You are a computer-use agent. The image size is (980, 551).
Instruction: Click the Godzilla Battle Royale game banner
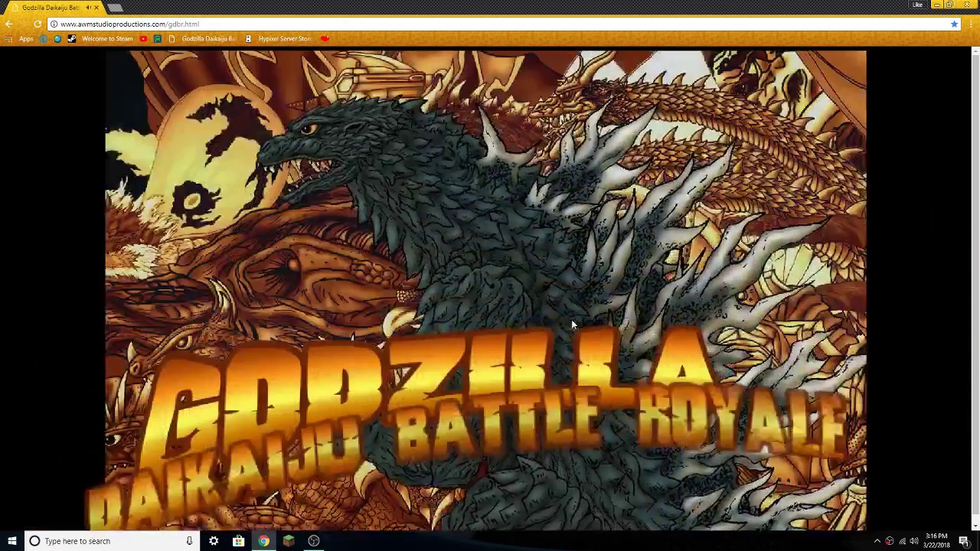pos(485,291)
